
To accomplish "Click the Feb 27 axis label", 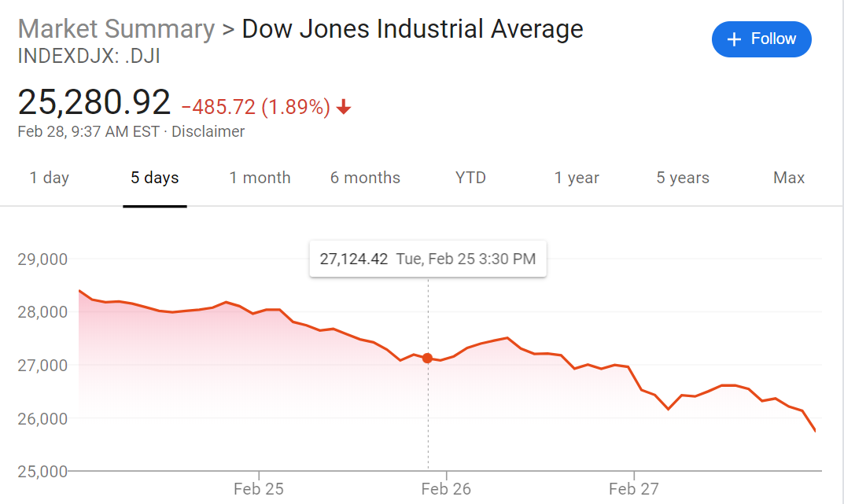I will click(x=633, y=489).
